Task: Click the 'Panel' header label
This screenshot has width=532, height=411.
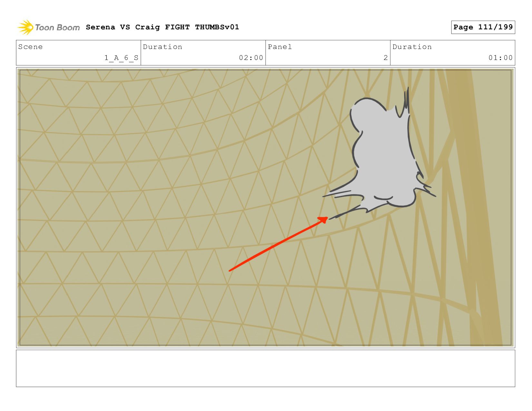Action: 280,47
